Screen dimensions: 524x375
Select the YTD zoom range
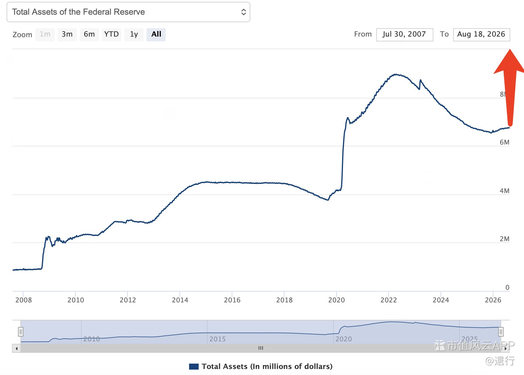tap(111, 34)
